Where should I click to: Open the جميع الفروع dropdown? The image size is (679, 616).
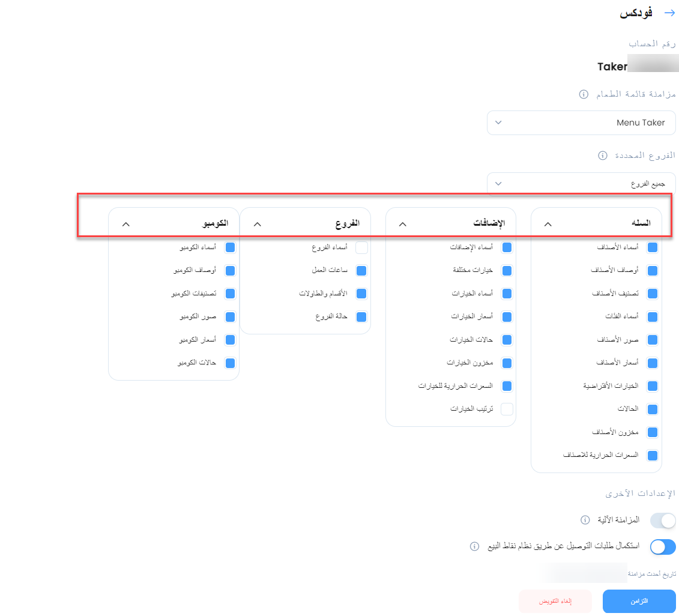point(581,184)
